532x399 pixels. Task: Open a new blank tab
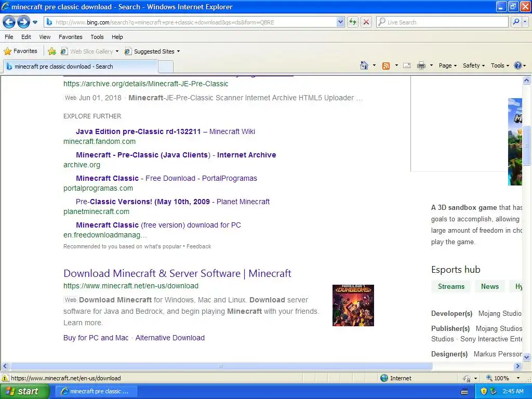tap(166, 66)
